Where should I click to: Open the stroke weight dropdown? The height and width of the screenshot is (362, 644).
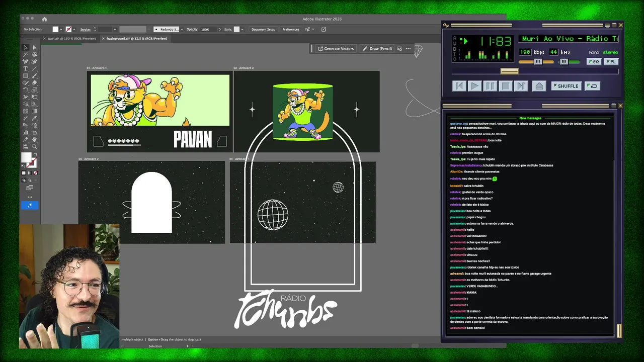tap(115, 29)
